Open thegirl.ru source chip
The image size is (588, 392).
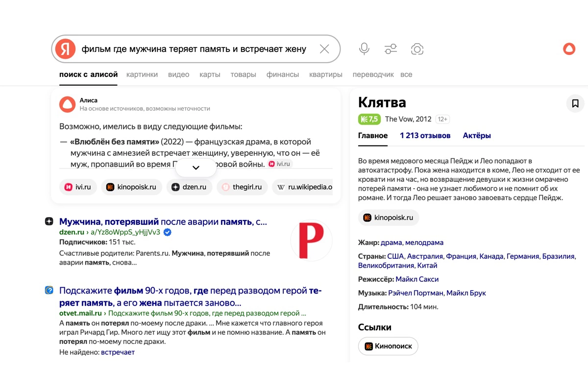(242, 187)
